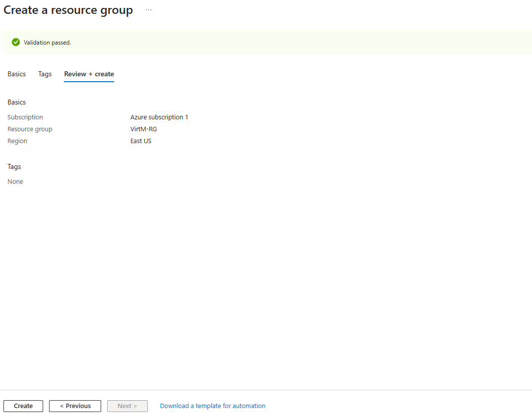Click the Region label
Image resolution: width=532 pixels, height=417 pixels.
point(17,141)
